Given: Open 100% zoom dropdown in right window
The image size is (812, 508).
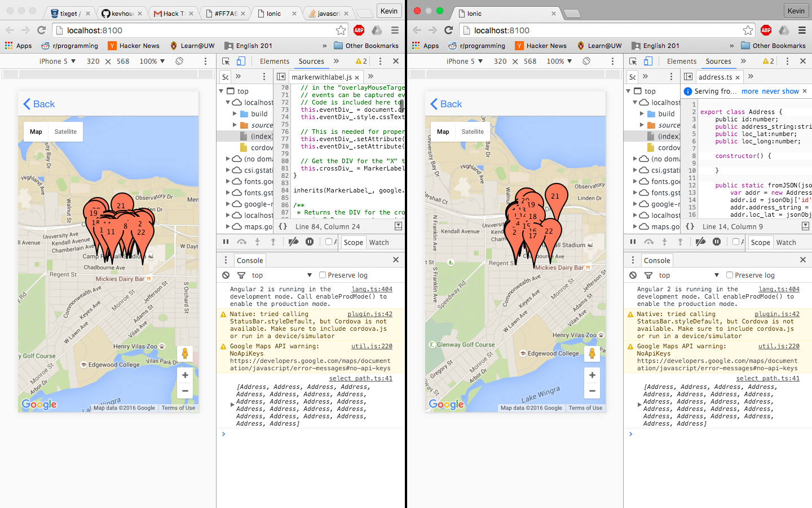Looking at the screenshot, I should coord(559,61).
